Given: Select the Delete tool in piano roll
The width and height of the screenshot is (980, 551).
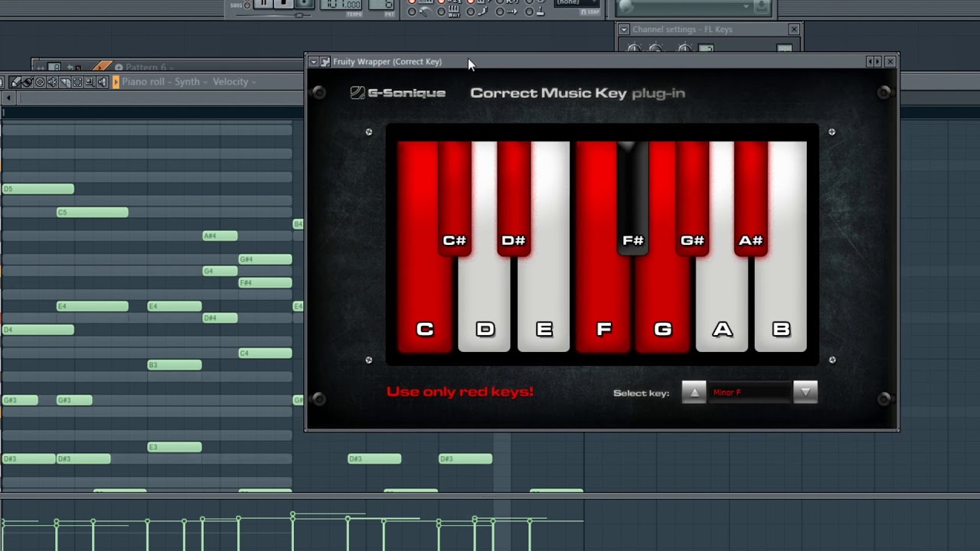Looking at the screenshot, I should click(40, 82).
